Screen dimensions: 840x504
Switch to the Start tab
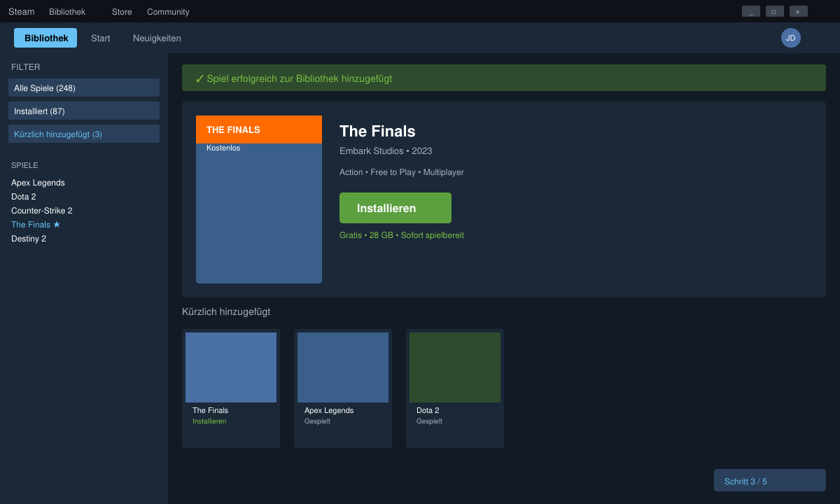[x=100, y=38]
